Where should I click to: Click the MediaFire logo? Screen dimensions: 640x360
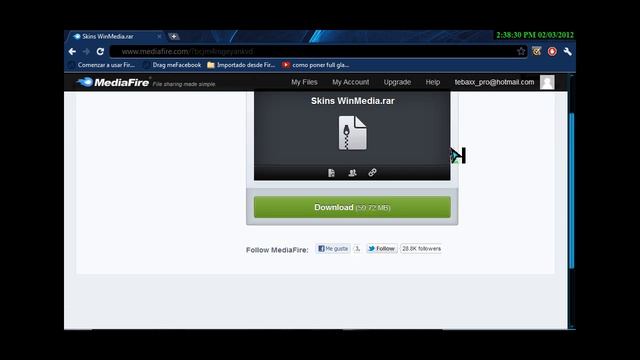(x=113, y=82)
